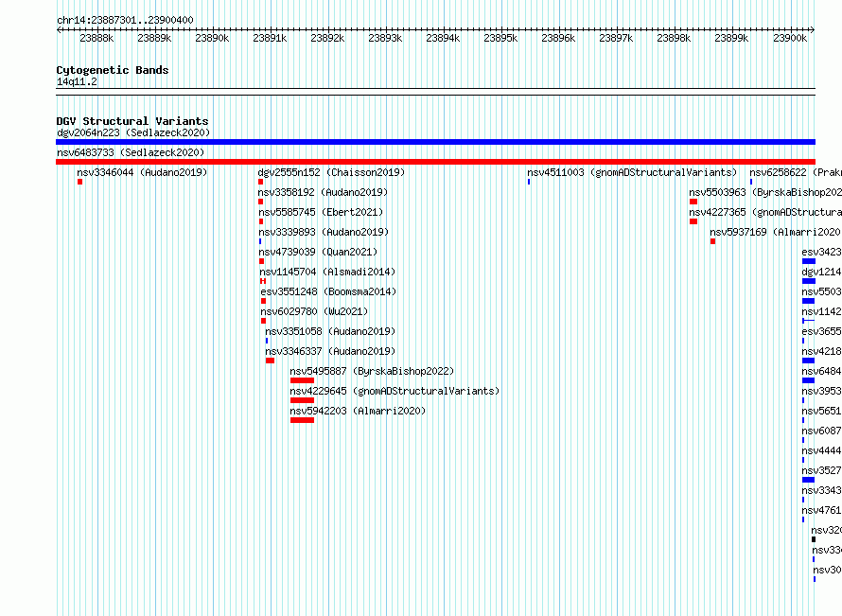This screenshot has width=842, height=616.
Task: Click the red square under dgv2555n152
Action: 260,182
